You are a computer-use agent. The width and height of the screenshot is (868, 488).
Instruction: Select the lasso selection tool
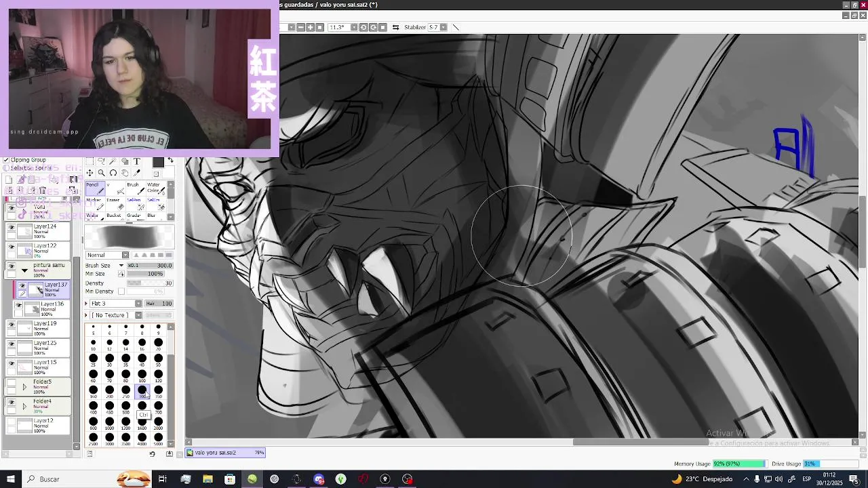pos(101,161)
